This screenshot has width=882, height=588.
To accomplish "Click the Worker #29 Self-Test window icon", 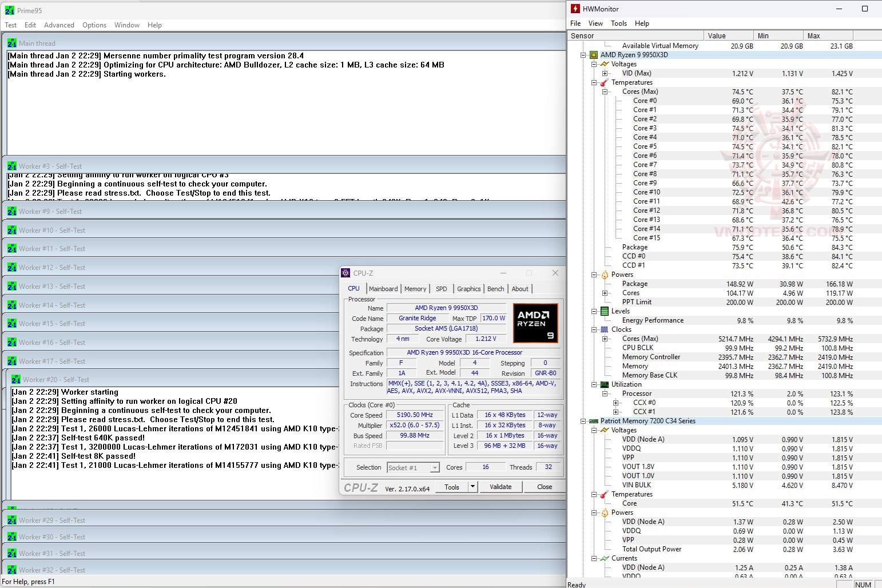I will pyautogui.click(x=12, y=520).
